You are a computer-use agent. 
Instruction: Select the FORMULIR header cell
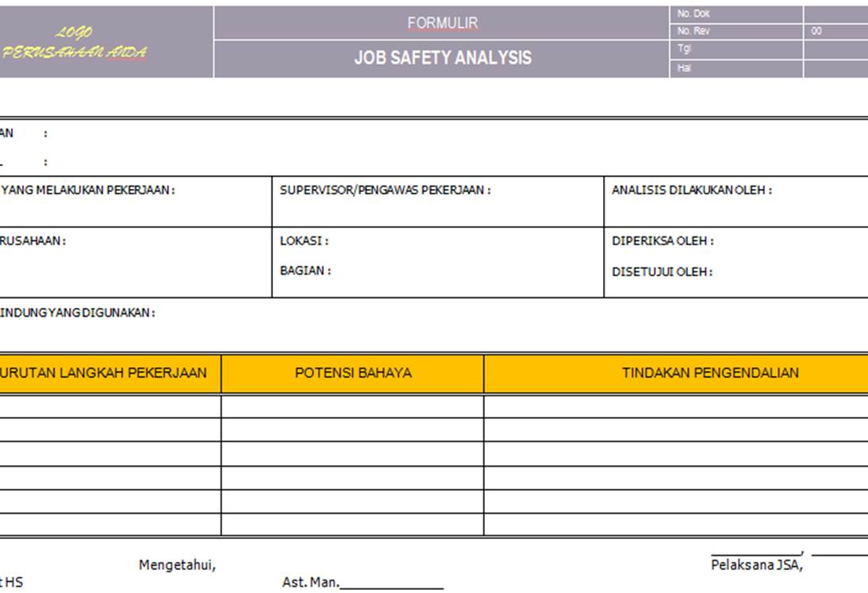click(440, 24)
